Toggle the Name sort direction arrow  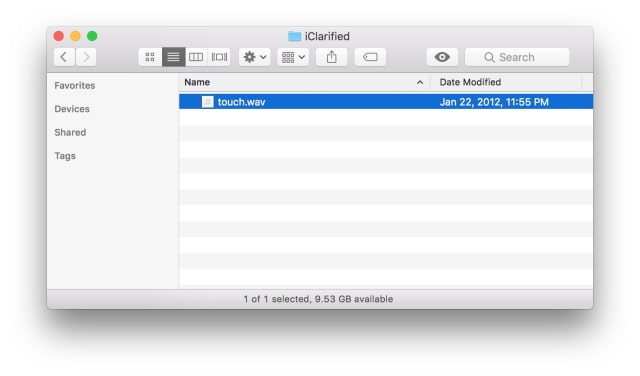tap(420, 82)
